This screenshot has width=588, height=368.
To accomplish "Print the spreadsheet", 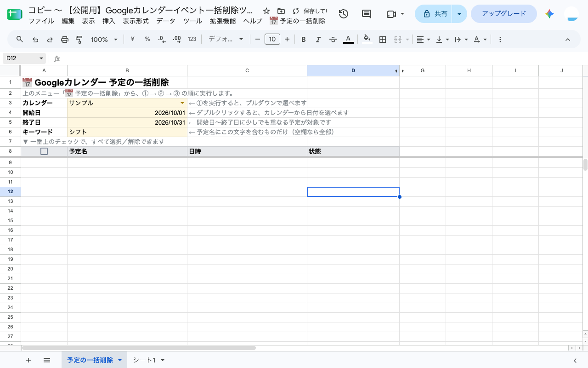I will pos(65,40).
